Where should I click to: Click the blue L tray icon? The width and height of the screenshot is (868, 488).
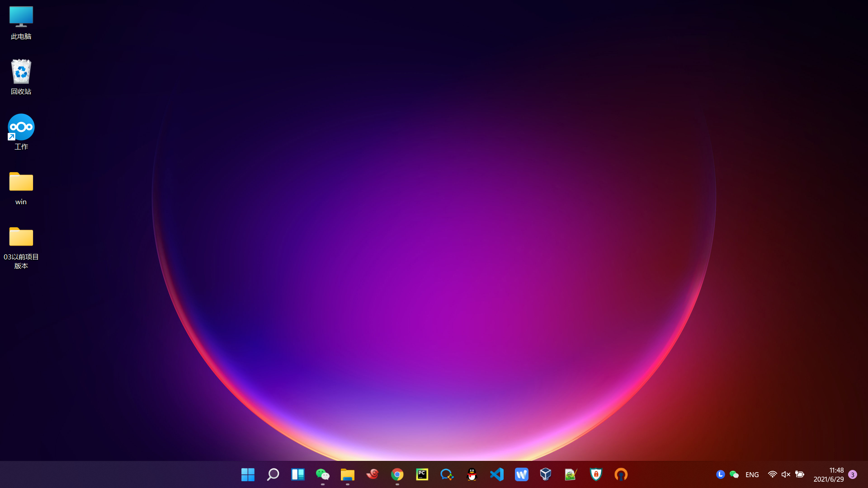point(720,474)
